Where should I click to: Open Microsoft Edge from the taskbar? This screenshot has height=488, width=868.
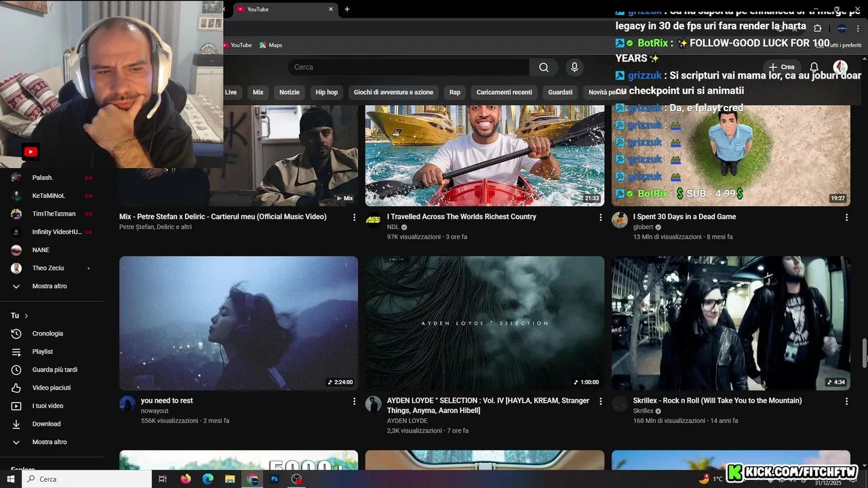[x=208, y=479]
